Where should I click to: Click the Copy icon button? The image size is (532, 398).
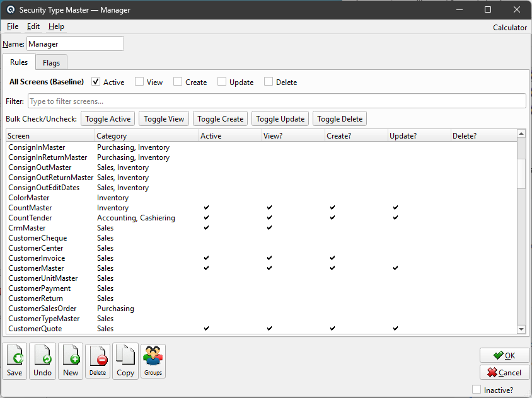click(125, 361)
